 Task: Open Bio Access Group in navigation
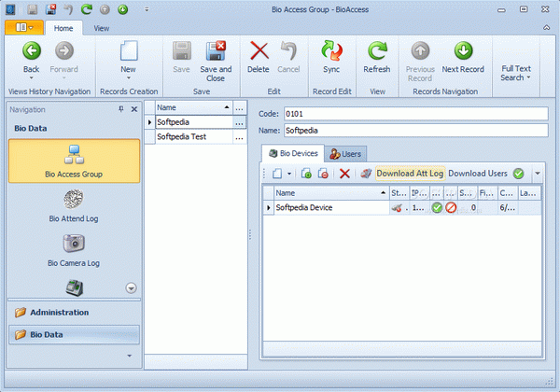pos(74,161)
